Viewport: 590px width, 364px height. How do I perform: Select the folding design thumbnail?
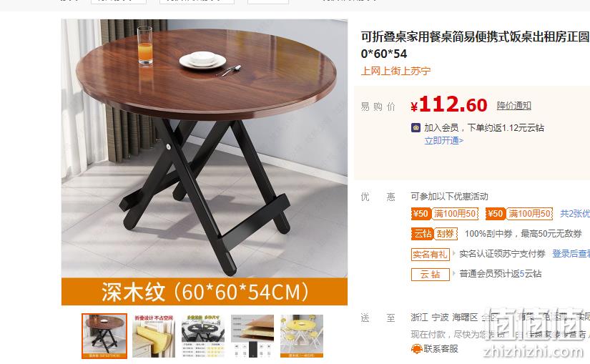(x=154, y=336)
